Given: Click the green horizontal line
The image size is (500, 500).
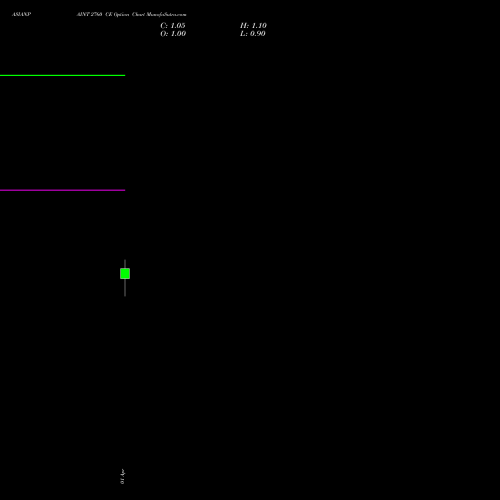Looking at the screenshot, I should click(62, 75).
